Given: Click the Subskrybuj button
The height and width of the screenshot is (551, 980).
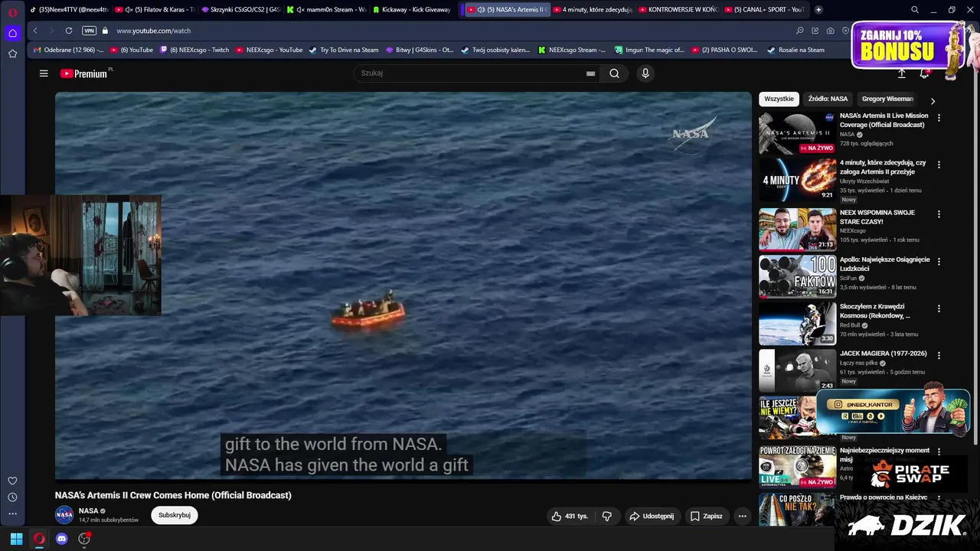Looking at the screenshot, I should (175, 515).
